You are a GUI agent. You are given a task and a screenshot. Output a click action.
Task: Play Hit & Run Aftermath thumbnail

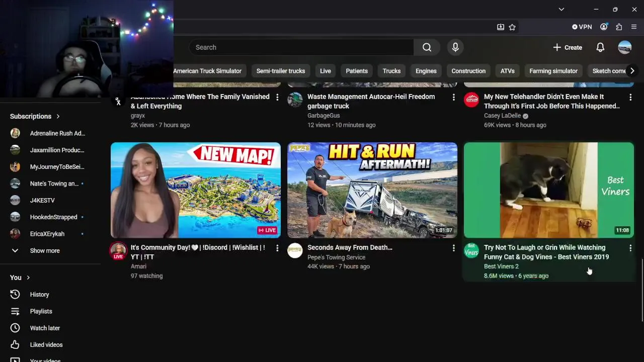tap(372, 190)
